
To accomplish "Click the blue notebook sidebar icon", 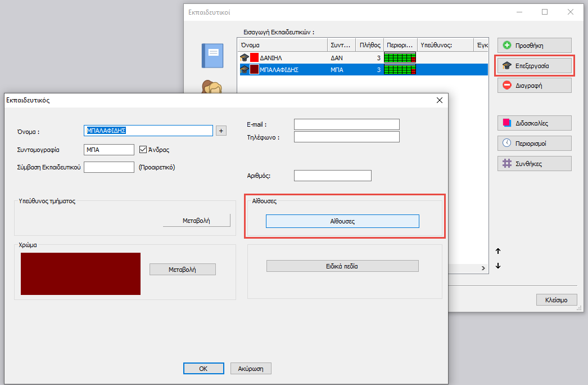I will [x=212, y=55].
